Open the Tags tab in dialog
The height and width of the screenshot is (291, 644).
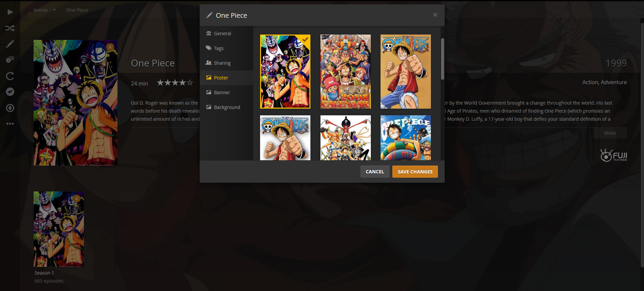227,48
